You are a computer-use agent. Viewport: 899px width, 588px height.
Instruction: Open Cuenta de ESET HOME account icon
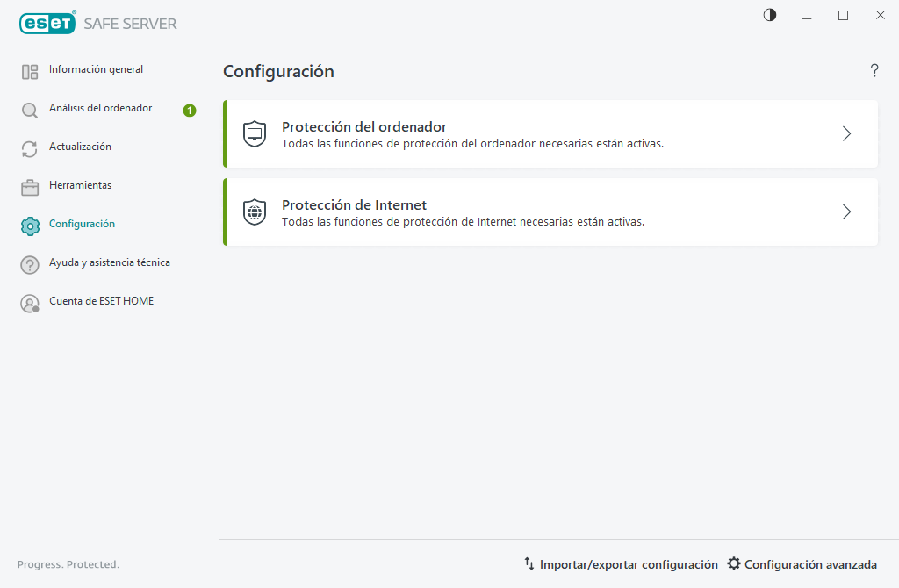[29, 302]
